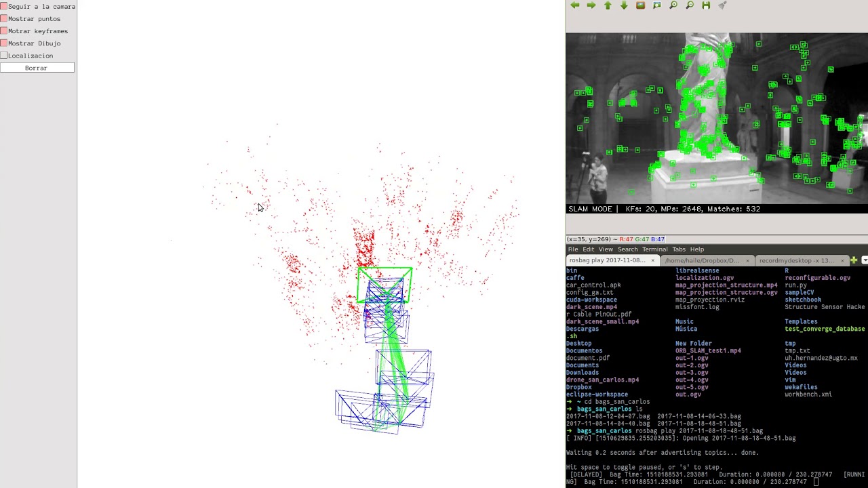The image size is (868, 488).
Task: Enable the 'Localizacion' checkbox
Action: point(4,55)
